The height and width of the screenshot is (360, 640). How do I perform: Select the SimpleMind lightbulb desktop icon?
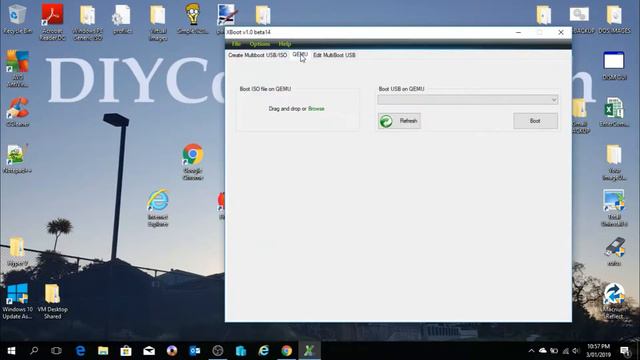(x=193, y=19)
